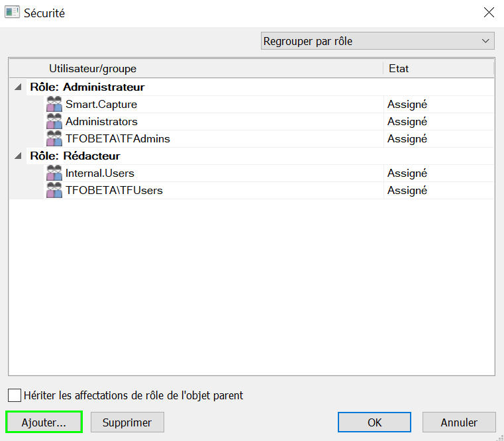Image resolution: width=504 pixels, height=441 pixels.
Task: Sort by Etat column header
Action: pos(438,68)
